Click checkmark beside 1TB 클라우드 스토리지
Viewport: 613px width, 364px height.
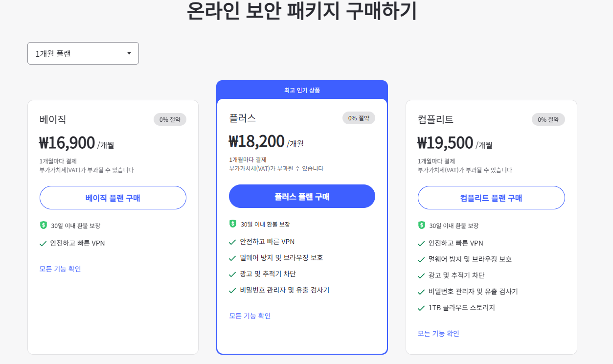[421, 308]
